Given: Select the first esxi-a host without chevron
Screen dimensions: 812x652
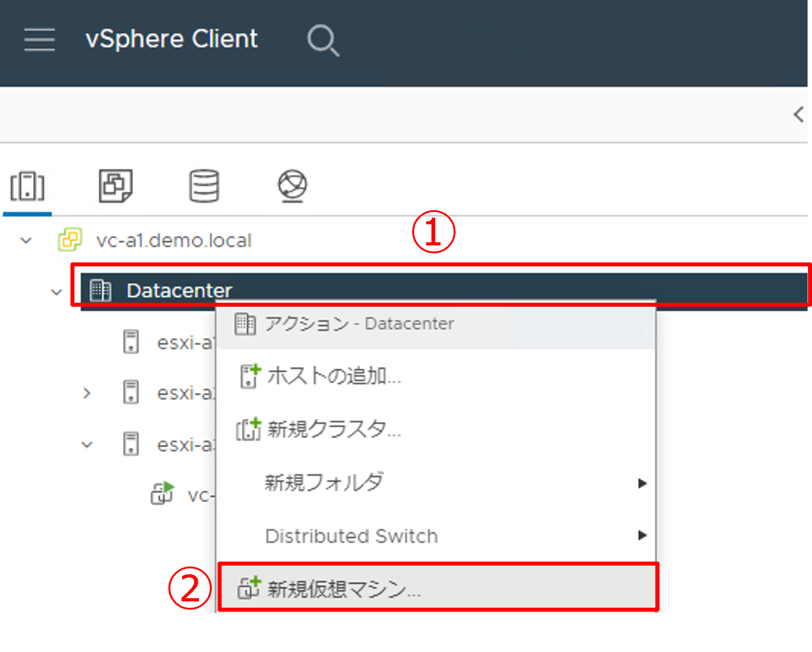Looking at the screenshot, I should coord(186,343).
